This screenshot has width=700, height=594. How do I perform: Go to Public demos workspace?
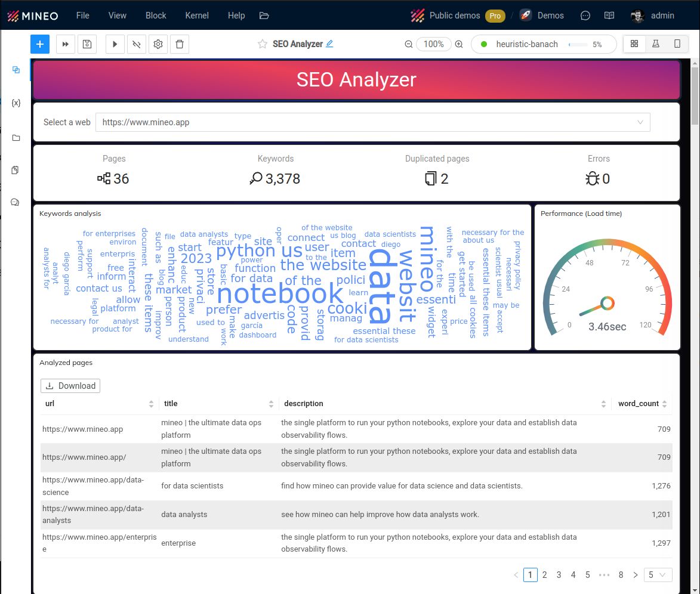(455, 16)
